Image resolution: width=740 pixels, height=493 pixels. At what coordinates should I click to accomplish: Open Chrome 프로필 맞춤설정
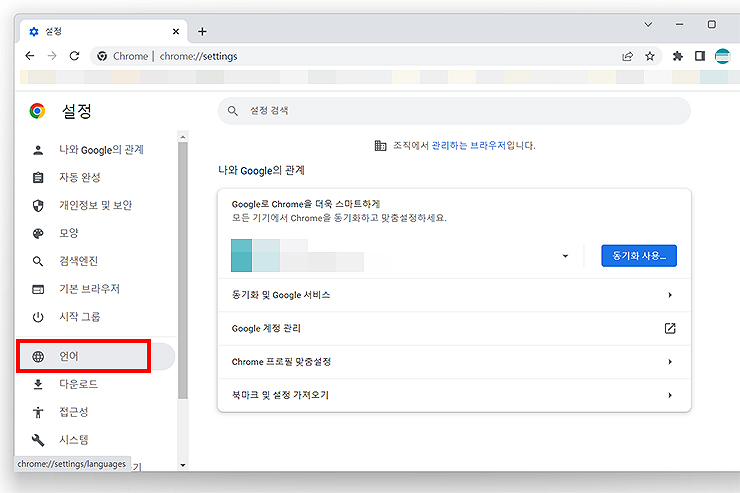[x=454, y=362]
